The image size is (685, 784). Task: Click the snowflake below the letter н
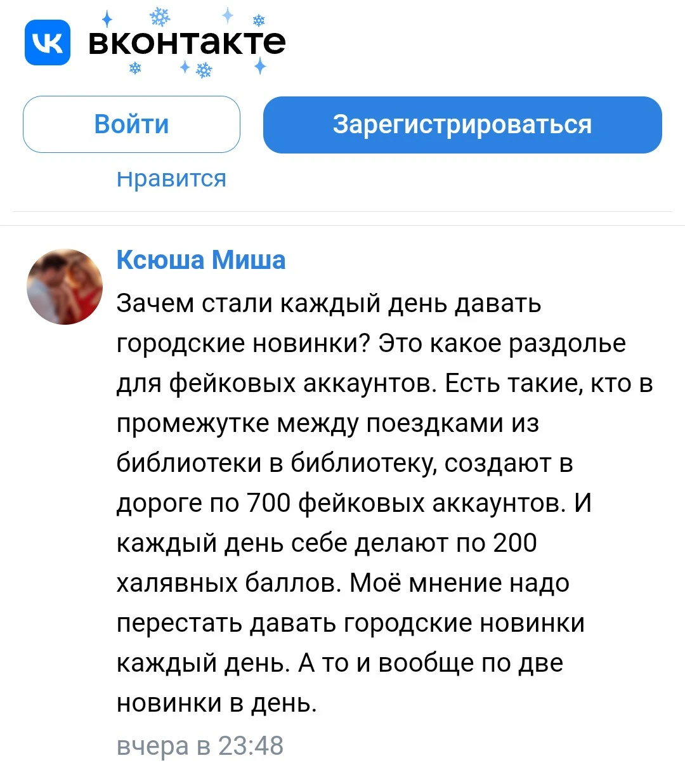tap(135, 67)
